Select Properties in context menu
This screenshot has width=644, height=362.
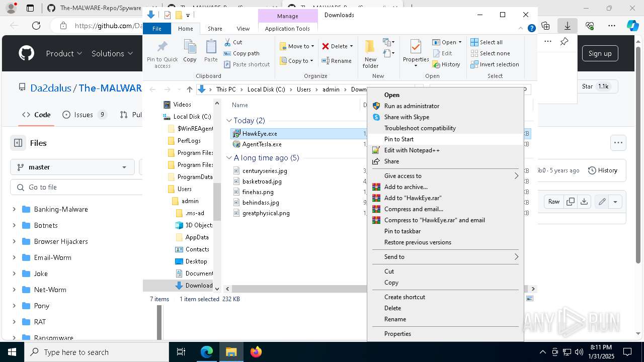point(445,334)
